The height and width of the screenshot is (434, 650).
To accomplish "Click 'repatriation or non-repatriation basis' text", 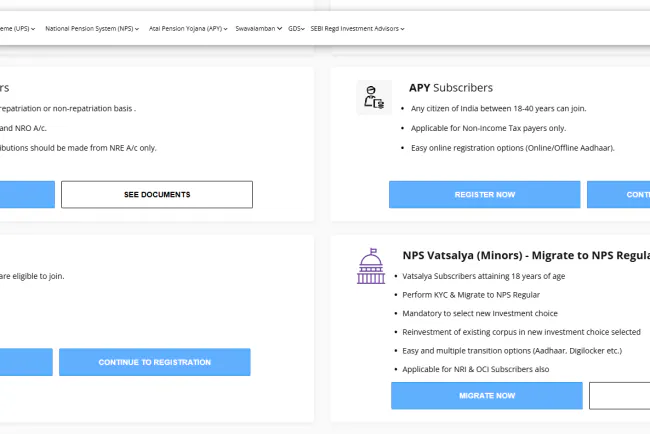I will pos(68,109).
